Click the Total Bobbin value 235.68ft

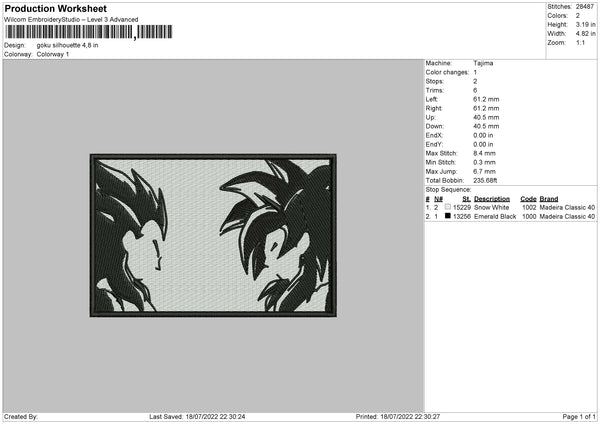[485, 181]
